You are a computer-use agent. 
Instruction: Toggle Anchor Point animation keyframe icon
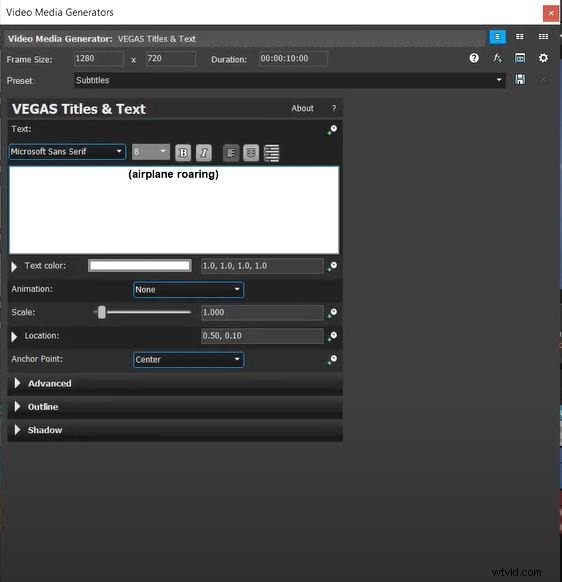point(332,360)
